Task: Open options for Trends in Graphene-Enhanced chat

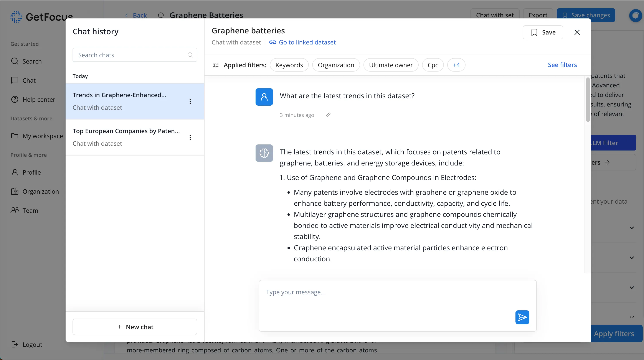Action: [x=190, y=101]
